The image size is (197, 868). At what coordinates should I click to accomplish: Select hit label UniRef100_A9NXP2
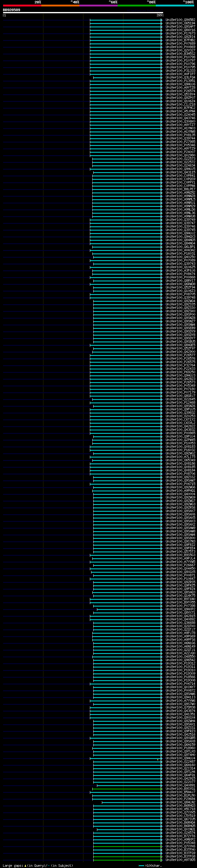pyautogui.click(x=180, y=840)
